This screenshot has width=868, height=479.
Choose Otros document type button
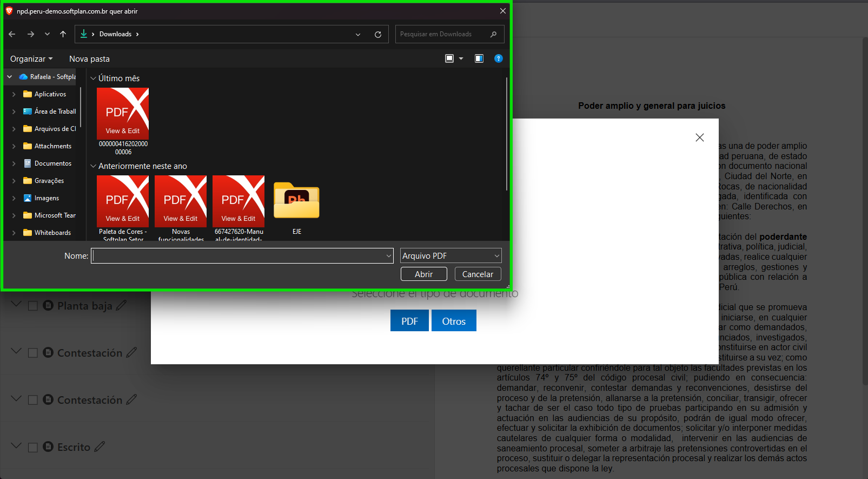[454, 321]
